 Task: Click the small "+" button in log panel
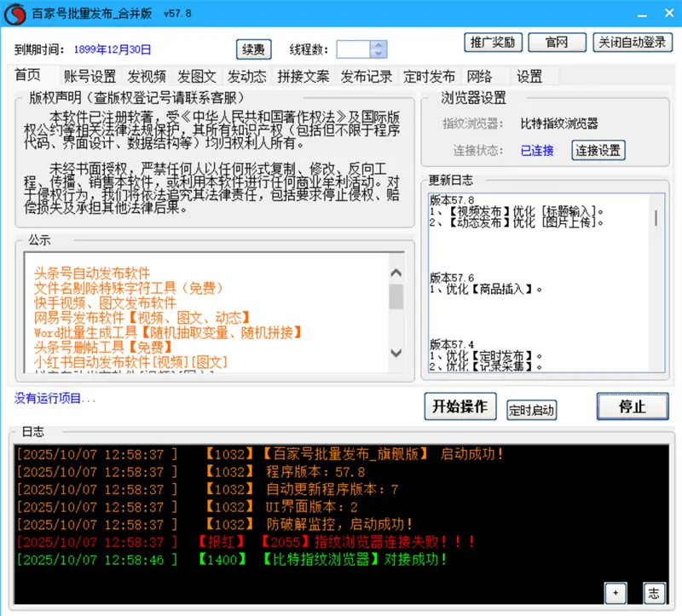(x=616, y=593)
